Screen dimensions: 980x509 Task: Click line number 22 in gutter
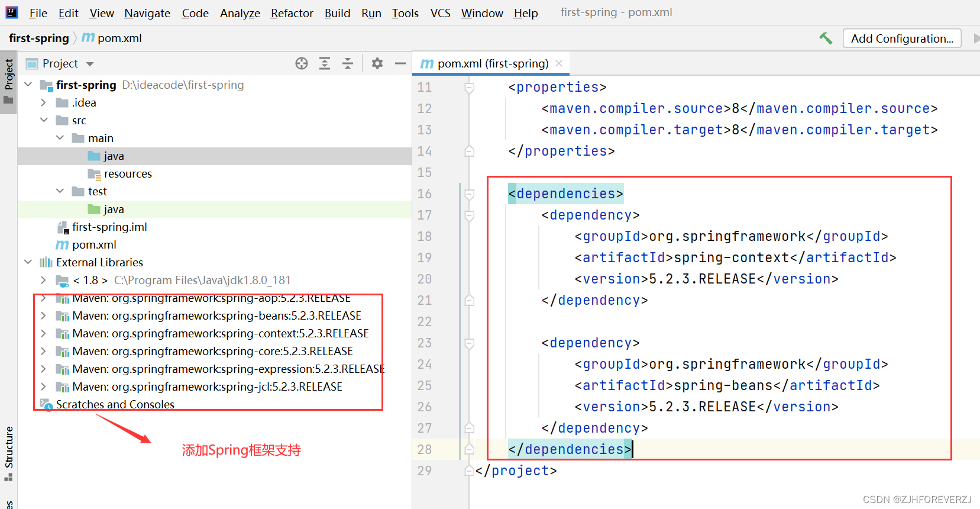425,321
